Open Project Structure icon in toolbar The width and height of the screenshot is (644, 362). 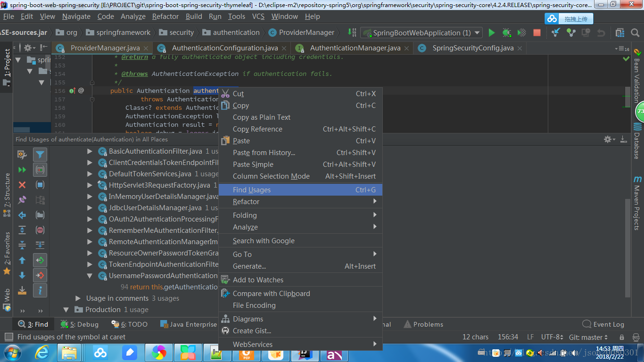click(620, 33)
